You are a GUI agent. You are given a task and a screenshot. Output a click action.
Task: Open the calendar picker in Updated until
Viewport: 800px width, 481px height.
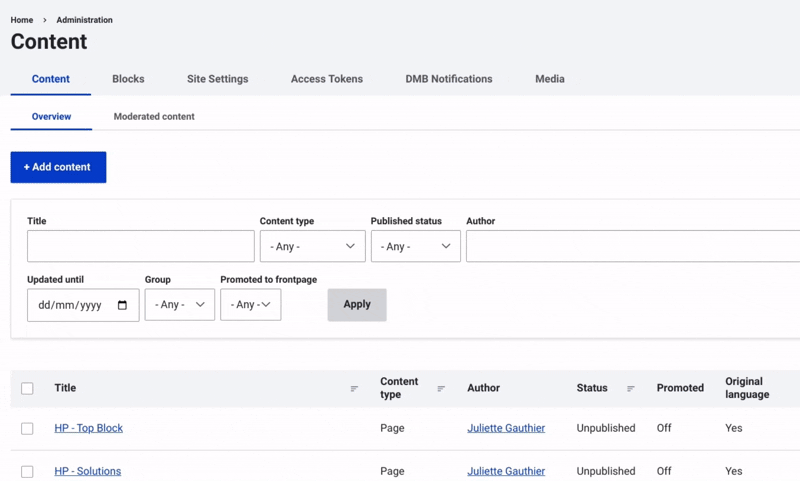(x=123, y=305)
